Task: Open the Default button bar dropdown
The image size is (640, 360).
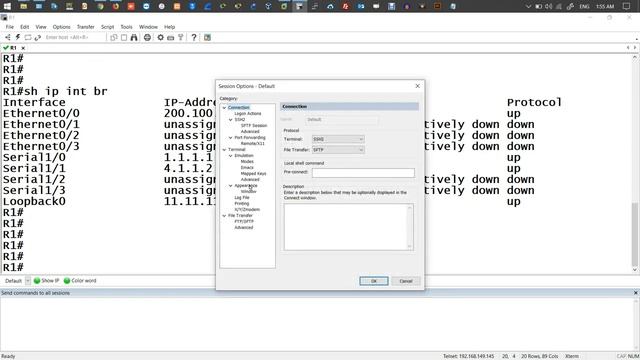Action: pyautogui.click(x=28, y=280)
